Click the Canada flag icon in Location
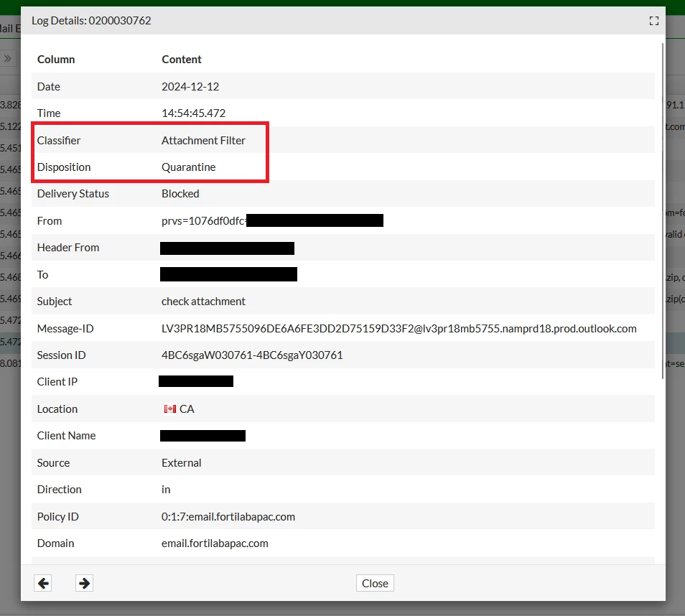 click(170, 409)
